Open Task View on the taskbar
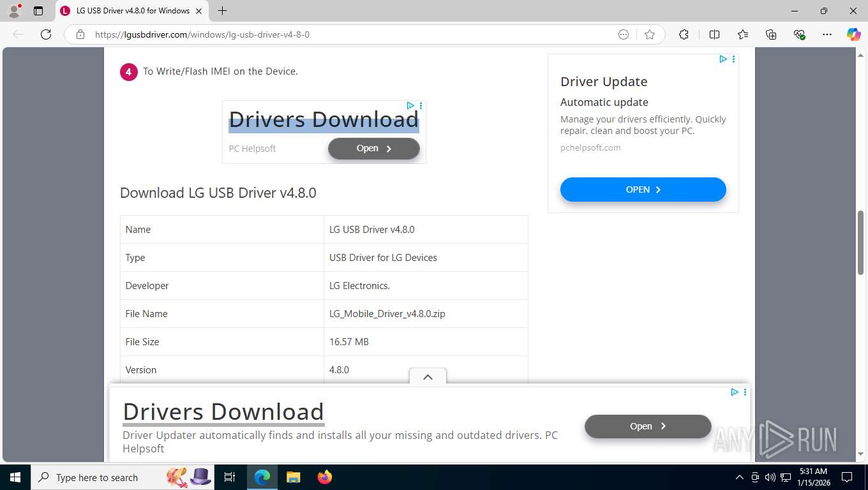 pyautogui.click(x=230, y=477)
